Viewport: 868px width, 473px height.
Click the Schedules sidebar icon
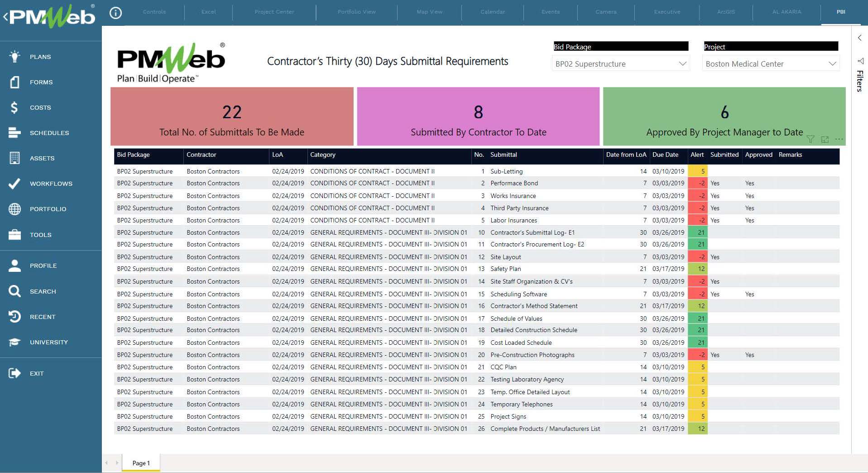[14, 133]
